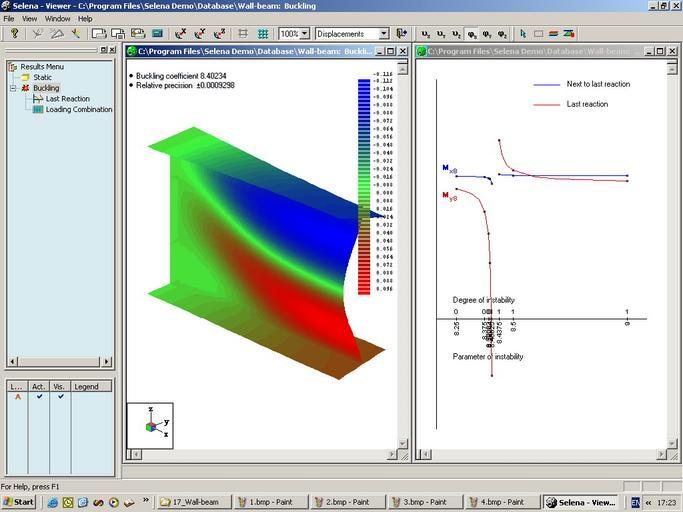Image resolution: width=683 pixels, height=512 pixels.
Task: Open the 100% zoom dropdown
Action: [x=304, y=34]
